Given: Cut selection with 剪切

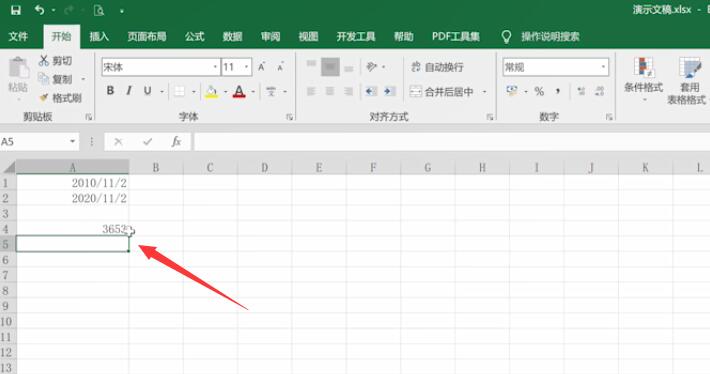Looking at the screenshot, I should tap(55, 61).
